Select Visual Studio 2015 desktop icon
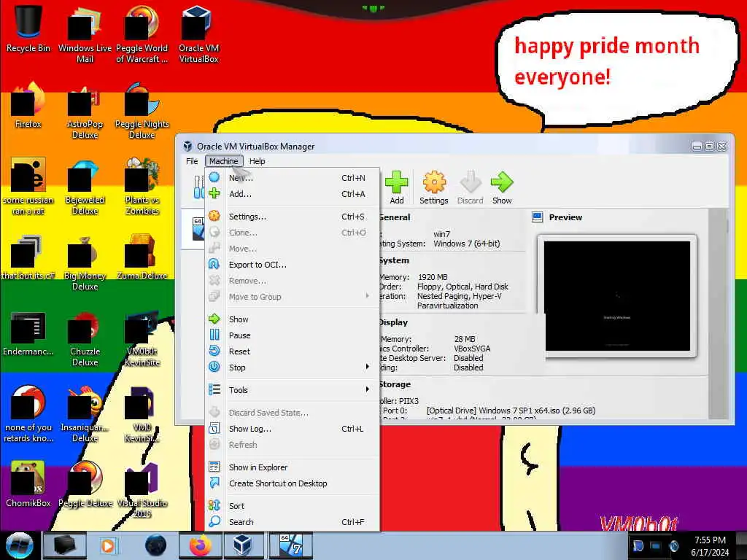Viewport: 747px width, 560px height. [x=142, y=491]
